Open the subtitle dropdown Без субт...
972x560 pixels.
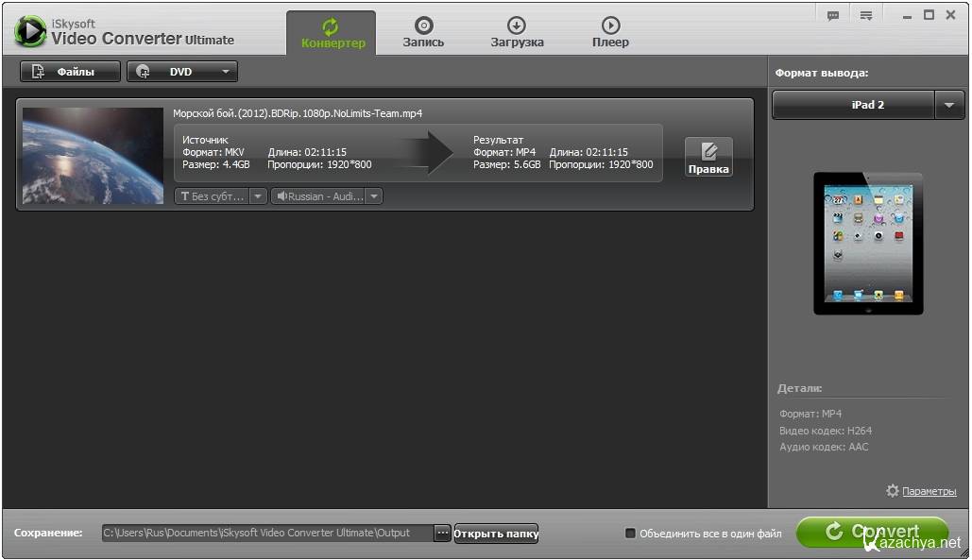tap(221, 196)
